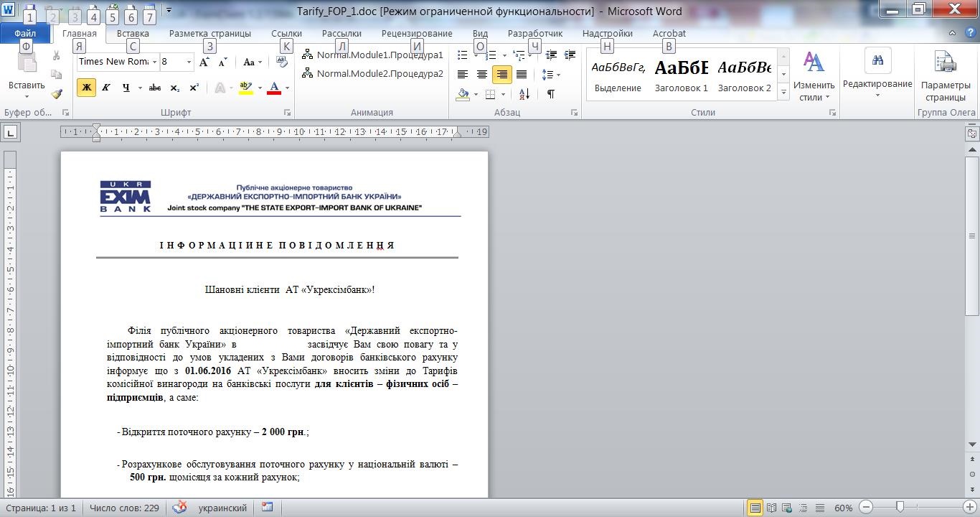The width and height of the screenshot is (980, 517).
Task: Open Параметры страницы page setup
Action: coord(945,76)
